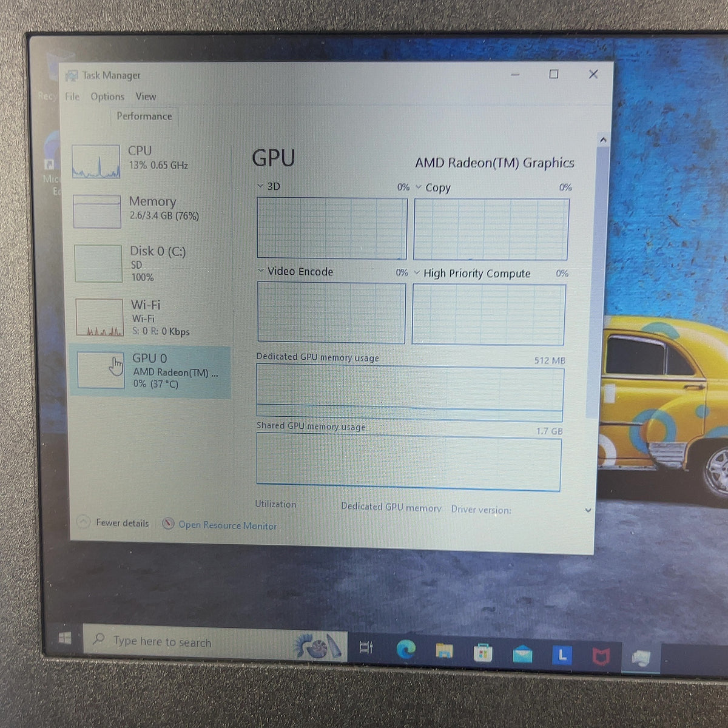
Task: Select GPU 0 sidebar entry
Action: tap(150, 371)
